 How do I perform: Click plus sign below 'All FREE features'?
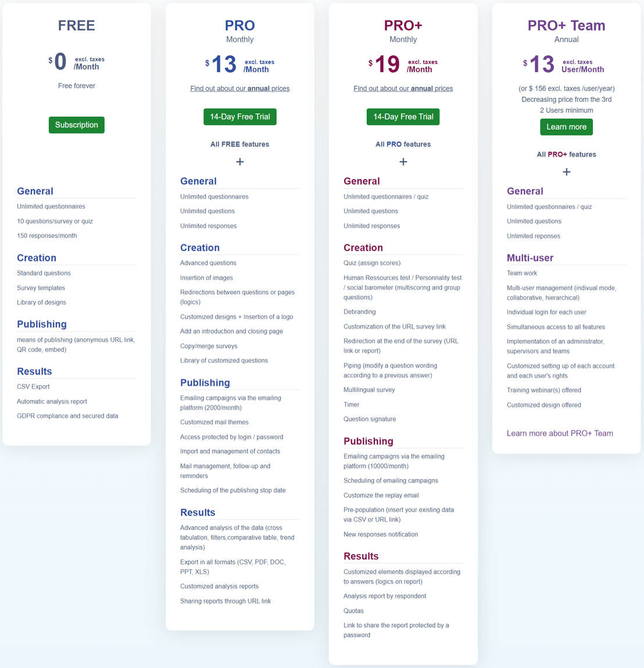point(239,162)
